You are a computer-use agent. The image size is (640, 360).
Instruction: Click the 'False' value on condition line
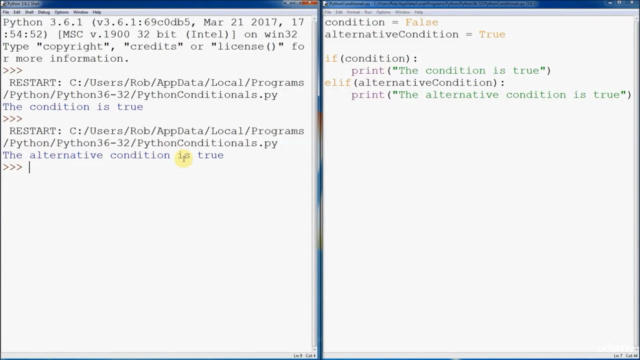point(422,22)
